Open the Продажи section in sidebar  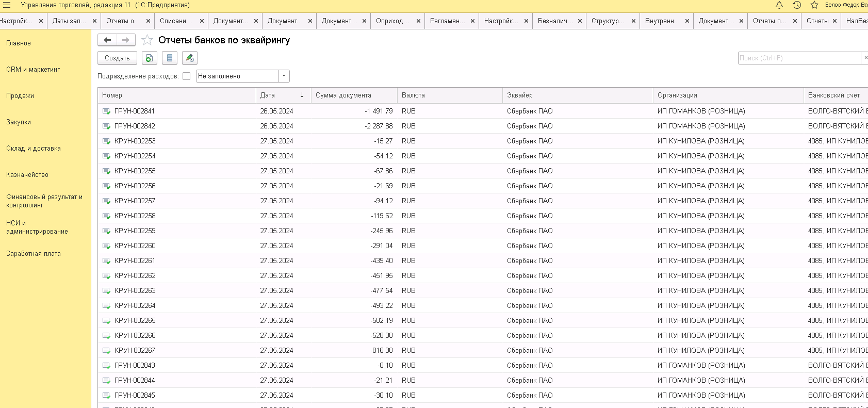click(20, 95)
